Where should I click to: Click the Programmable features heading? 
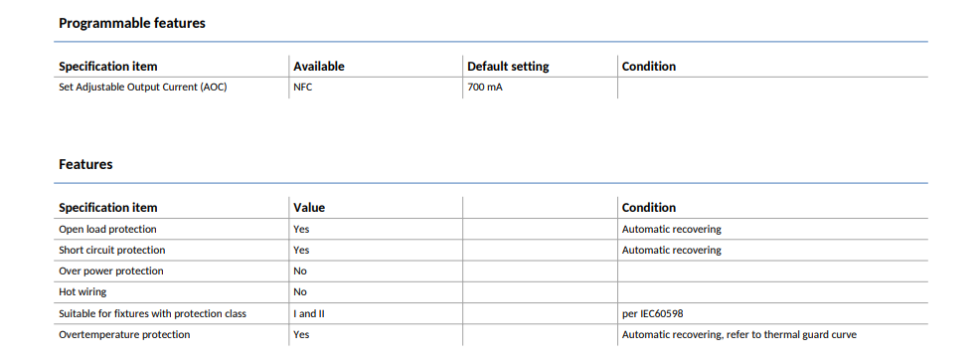pos(132,24)
